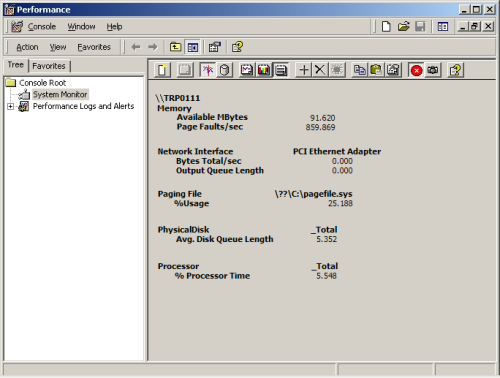Minimize the inner console window
Viewport: 500px width, 378px height.
[x=462, y=26]
